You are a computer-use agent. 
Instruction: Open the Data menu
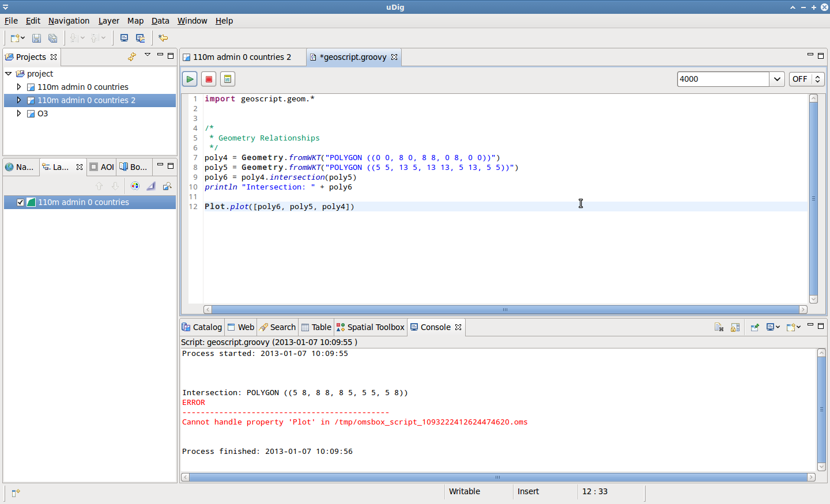pyautogui.click(x=160, y=21)
